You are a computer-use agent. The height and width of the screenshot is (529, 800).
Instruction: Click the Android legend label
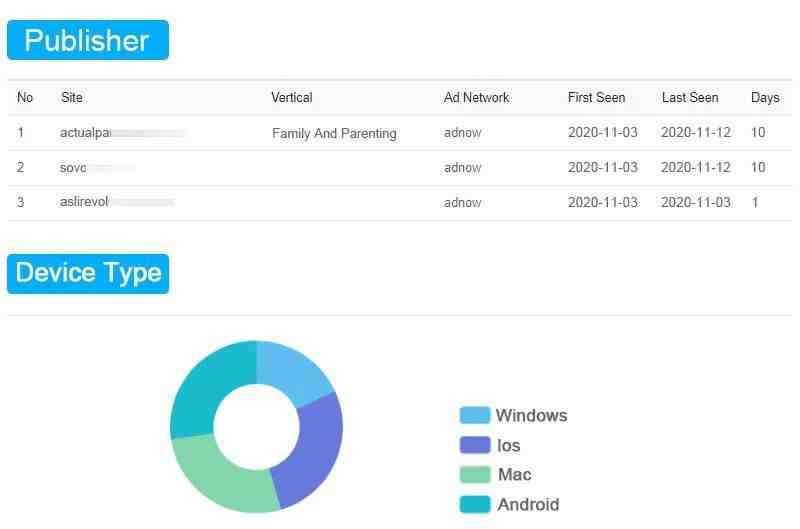[528, 504]
